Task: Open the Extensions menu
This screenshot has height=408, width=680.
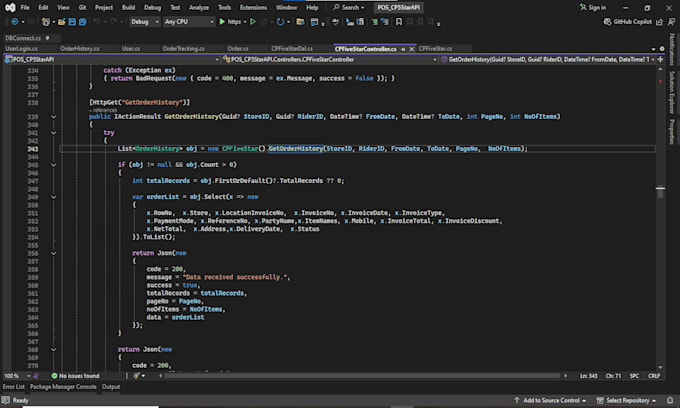Action: (253, 7)
